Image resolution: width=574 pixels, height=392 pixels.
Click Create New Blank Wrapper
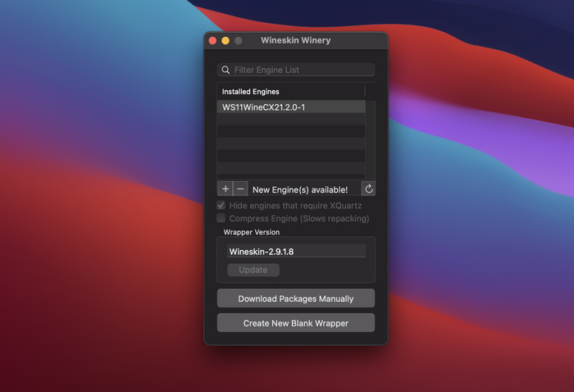tap(296, 323)
